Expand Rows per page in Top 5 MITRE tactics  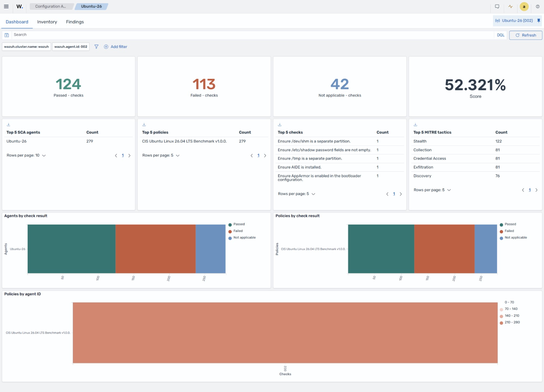coord(432,190)
